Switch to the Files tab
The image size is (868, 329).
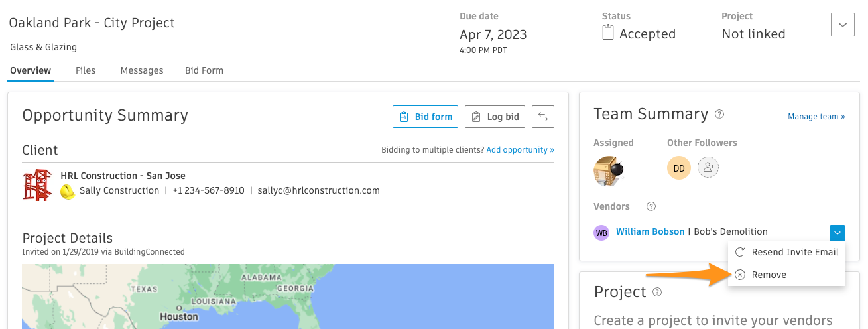pyautogui.click(x=86, y=70)
